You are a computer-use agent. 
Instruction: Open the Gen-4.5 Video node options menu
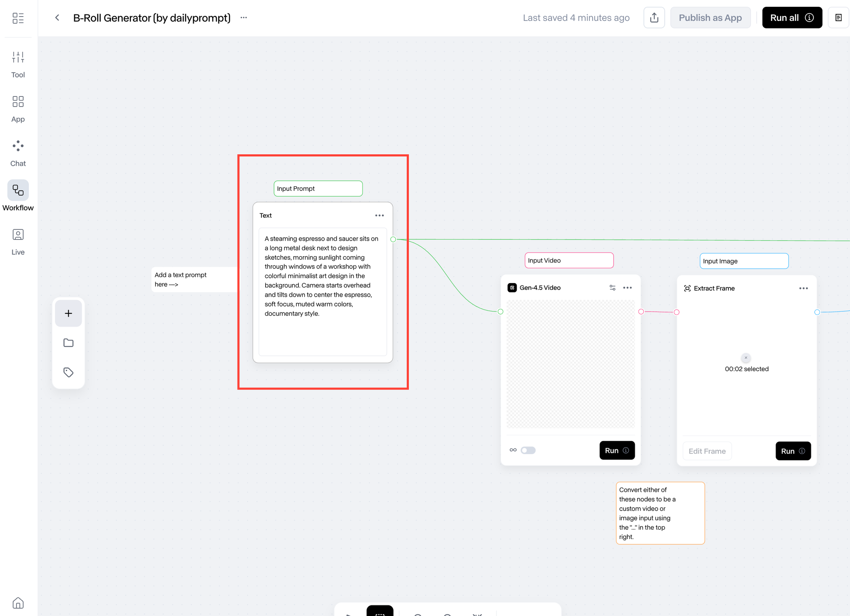pos(627,288)
